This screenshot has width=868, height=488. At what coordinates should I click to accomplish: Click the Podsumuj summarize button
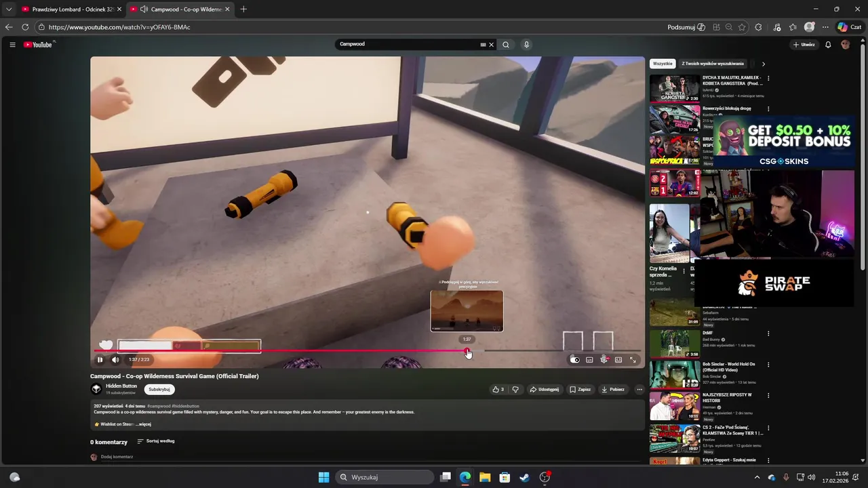coord(686,27)
